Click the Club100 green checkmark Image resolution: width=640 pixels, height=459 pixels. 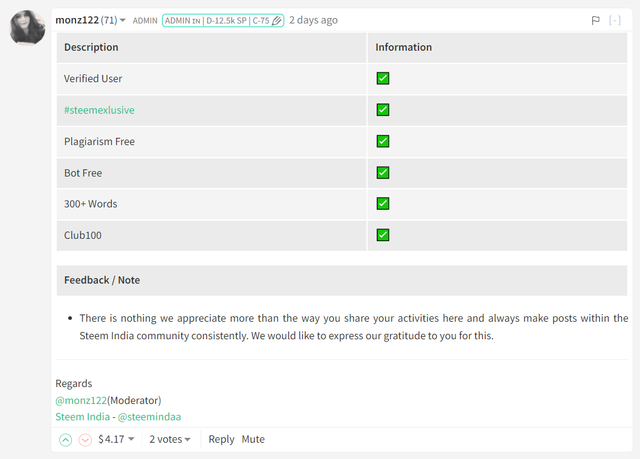coord(383,235)
